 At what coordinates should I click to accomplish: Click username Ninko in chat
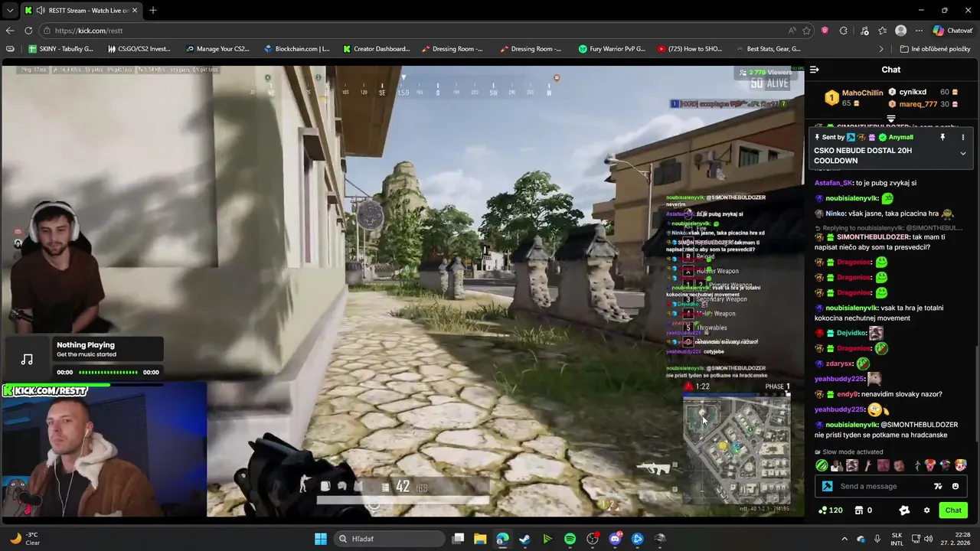[x=835, y=214]
